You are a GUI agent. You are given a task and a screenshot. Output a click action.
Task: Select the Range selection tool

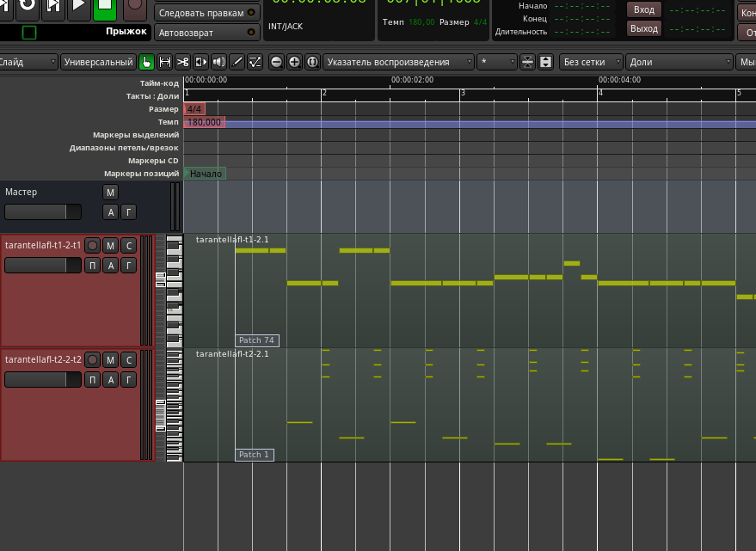(x=165, y=62)
